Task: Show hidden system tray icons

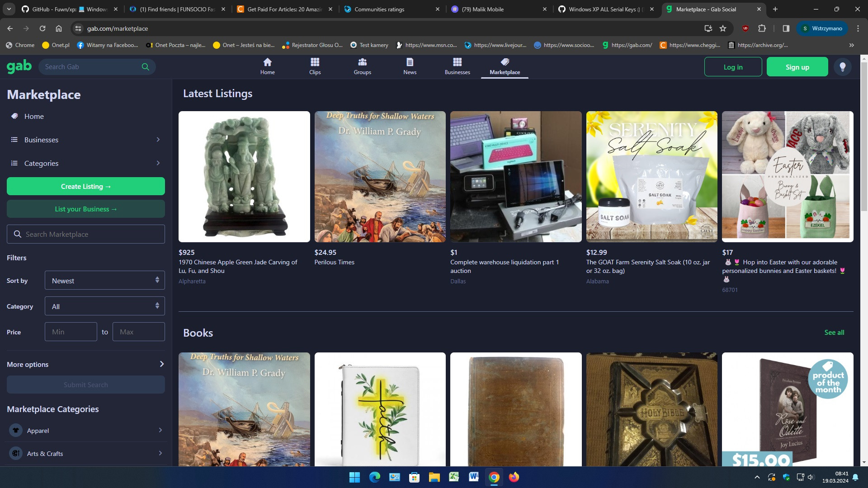Action: (x=757, y=477)
